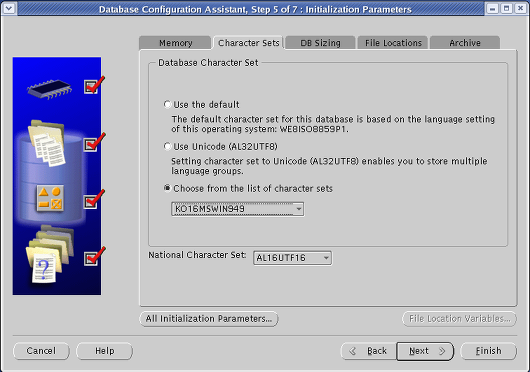Click the 'National Character Set:' label
Screen dimensions: 530x372
197,255
